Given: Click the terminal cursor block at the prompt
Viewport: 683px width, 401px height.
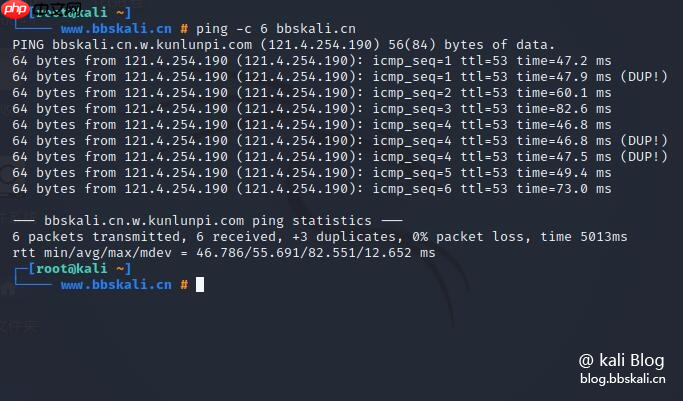Looking at the screenshot, I should [x=200, y=285].
